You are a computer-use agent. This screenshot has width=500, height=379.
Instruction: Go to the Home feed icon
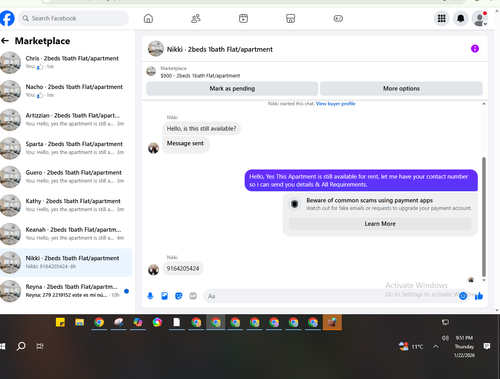click(x=148, y=18)
